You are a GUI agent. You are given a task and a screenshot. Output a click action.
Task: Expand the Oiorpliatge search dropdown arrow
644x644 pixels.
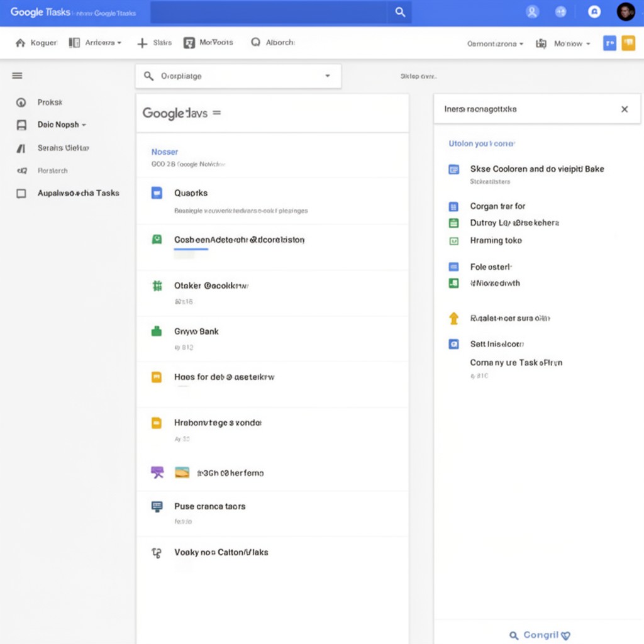coord(327,76)
